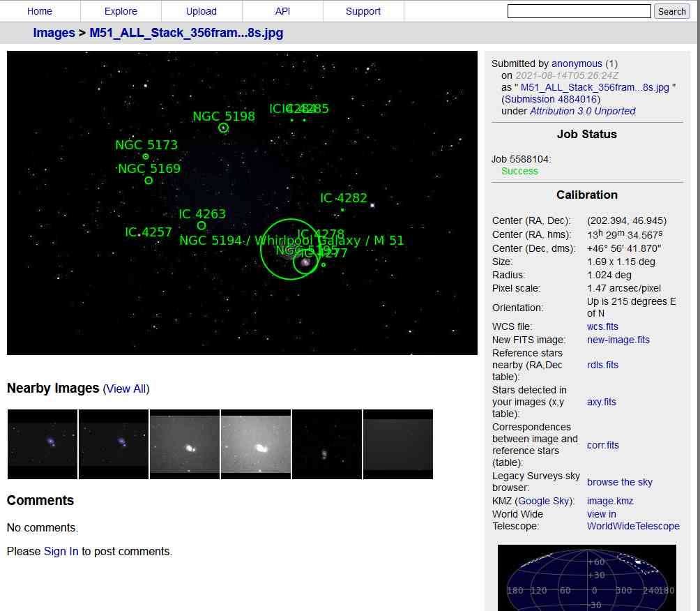Open the Support menu
The height and width of the screenshot is (611, 700).
point(363,11)
